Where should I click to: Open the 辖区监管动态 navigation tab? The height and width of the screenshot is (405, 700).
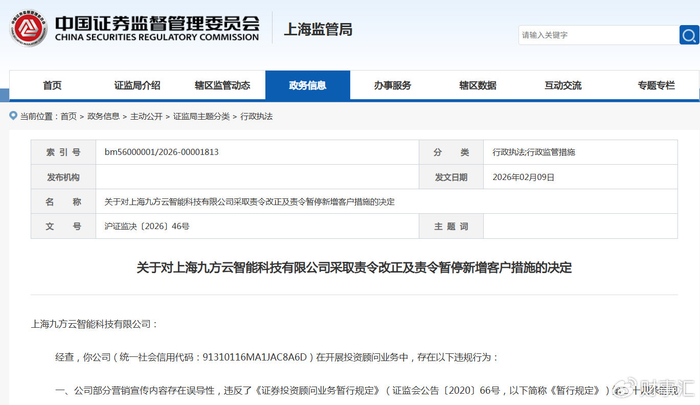tap(222, 85)
